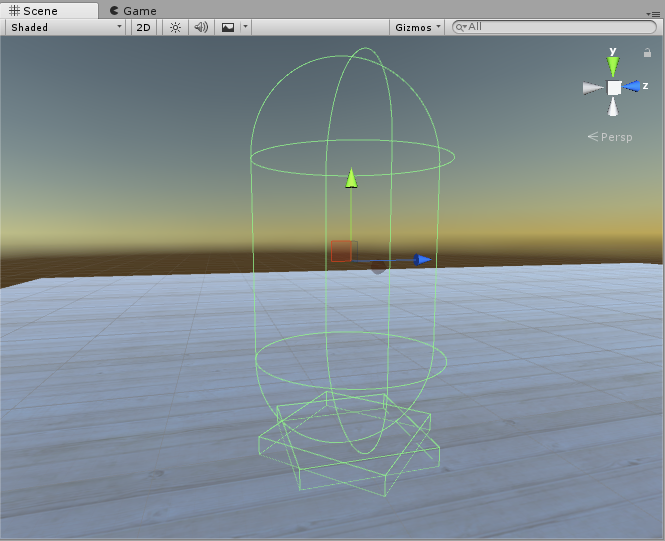Open the Gizmos dropdown menu
The height and width of the screenshot is (541, 665).
[x=417, y=28]
